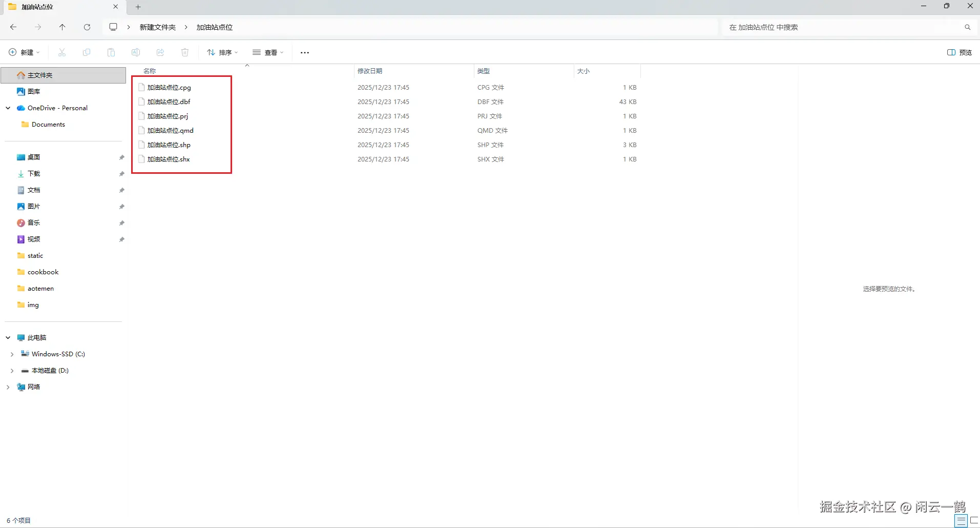Image resolution: width=980 pixels, height=528 pixels.
Task: Expand the Windows-SSD (C:) drive node
Action: click(x=12, y=354)
